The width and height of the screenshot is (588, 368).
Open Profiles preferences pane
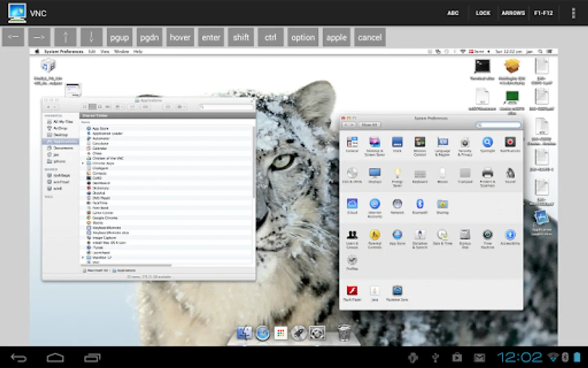pos(352,263)
